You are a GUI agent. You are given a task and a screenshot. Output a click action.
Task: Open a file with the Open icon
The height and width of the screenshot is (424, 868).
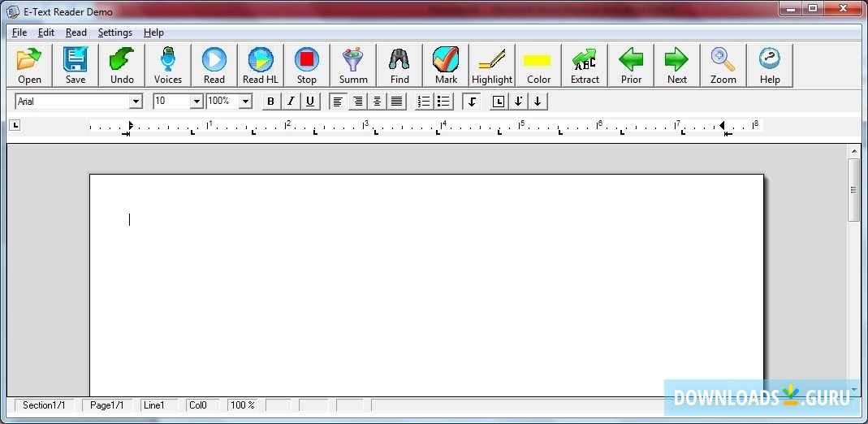[29, 65]
